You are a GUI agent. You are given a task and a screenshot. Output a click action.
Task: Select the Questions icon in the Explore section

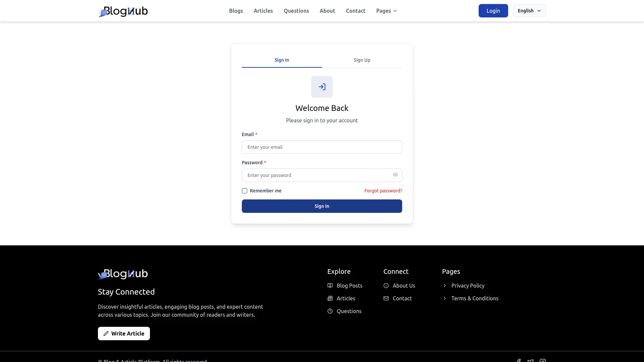click(330, 311)
